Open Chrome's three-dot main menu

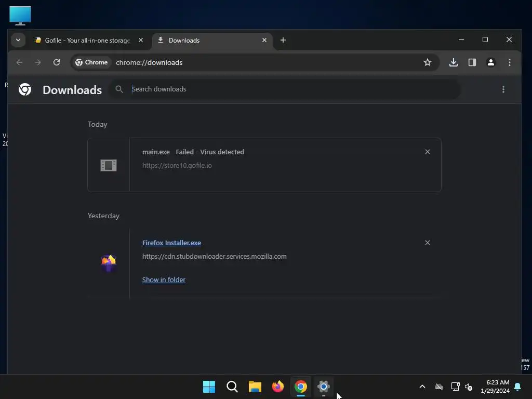(510, 62)
